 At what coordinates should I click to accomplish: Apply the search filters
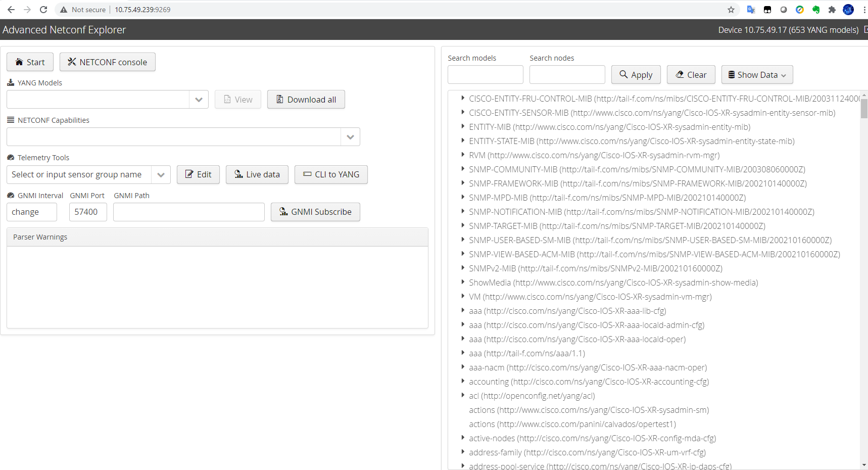(x=636, y=75)
